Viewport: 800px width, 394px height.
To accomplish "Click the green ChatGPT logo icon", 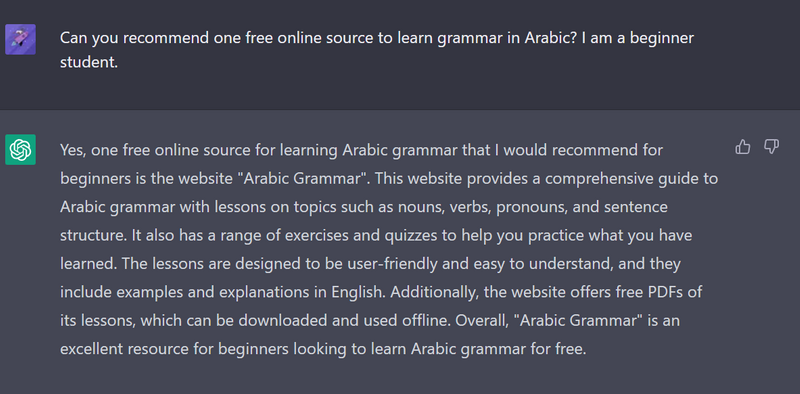I will [x=20, y=150].
